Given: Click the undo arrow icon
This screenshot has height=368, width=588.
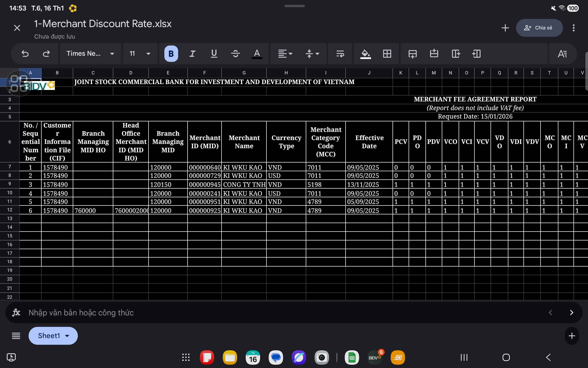Looking at the screenshot, I should pos(25,54).
